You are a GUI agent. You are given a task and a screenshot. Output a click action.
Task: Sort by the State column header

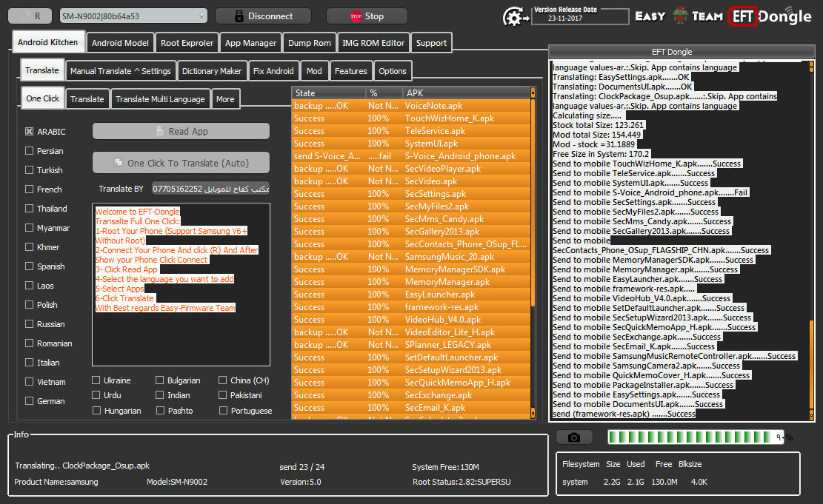tap(329, 93)
